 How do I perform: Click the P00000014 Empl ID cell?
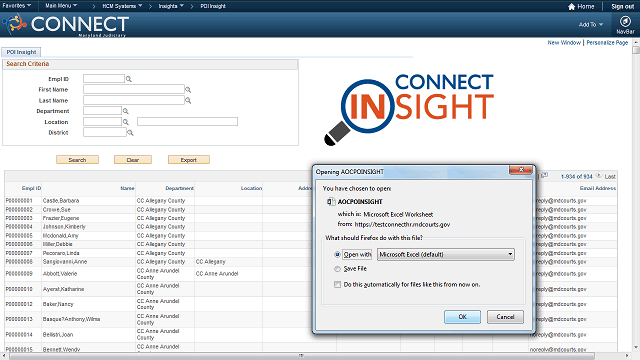coord(19,335)
